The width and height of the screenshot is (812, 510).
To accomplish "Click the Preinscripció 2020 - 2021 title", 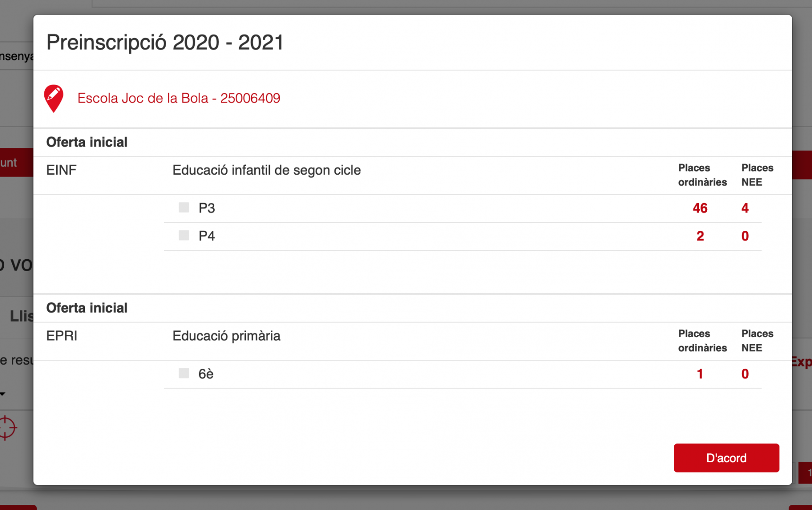I will pyautogui.click(x=165, y=42).
